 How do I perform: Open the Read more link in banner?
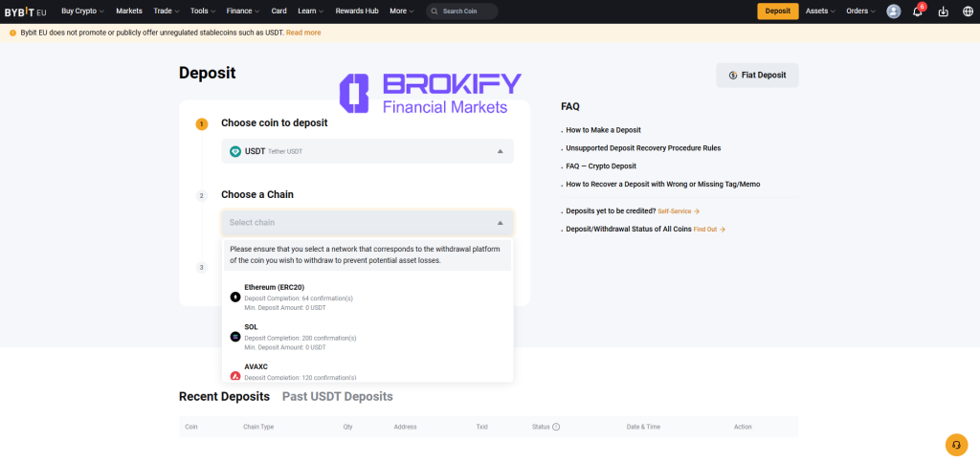(x=303, y=33)
